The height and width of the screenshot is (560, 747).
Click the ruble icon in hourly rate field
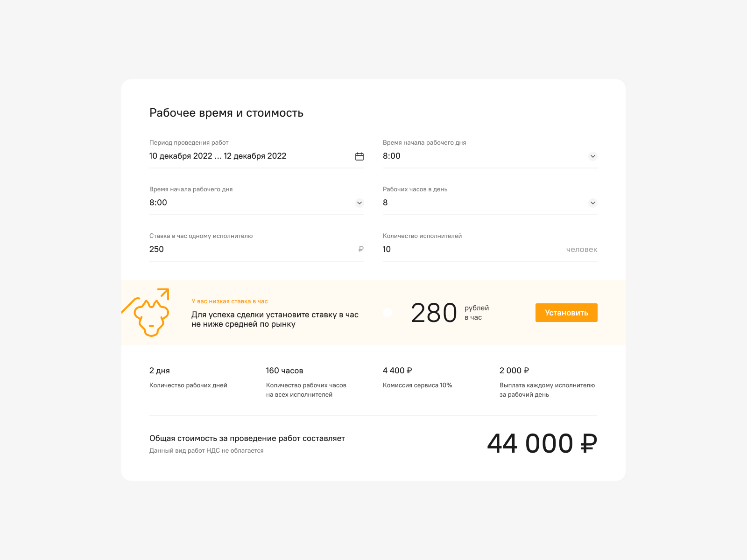click(361, 249)
